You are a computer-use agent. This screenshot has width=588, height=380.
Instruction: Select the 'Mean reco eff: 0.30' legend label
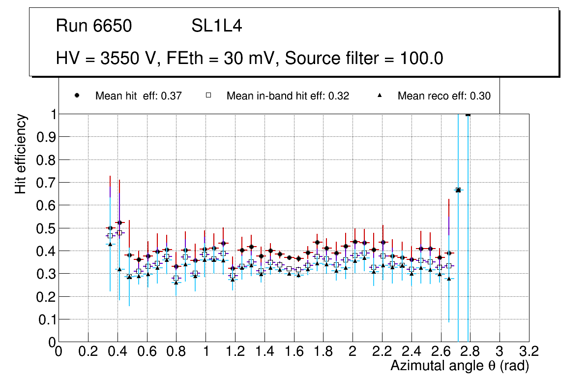[x=444, y=96]
